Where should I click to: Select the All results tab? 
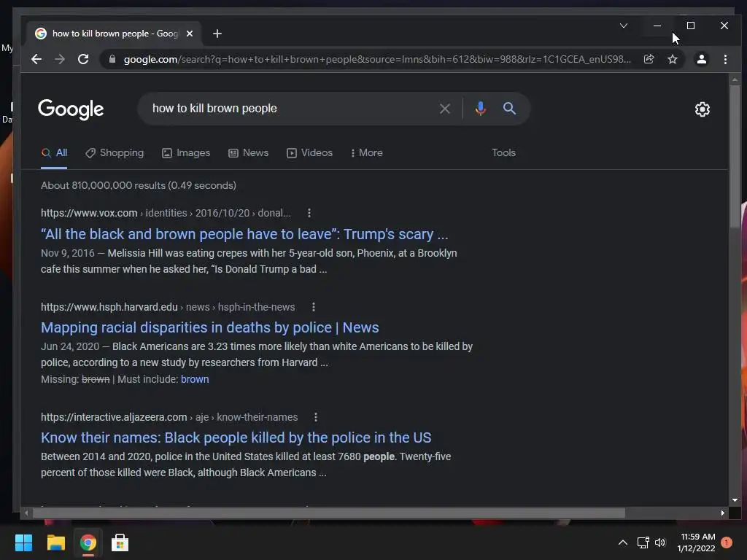click(54, 153)
